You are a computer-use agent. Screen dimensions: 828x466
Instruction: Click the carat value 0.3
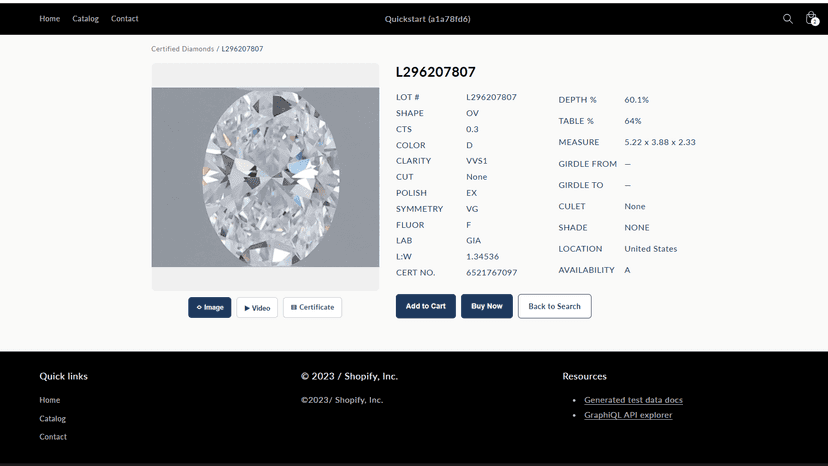472,129
